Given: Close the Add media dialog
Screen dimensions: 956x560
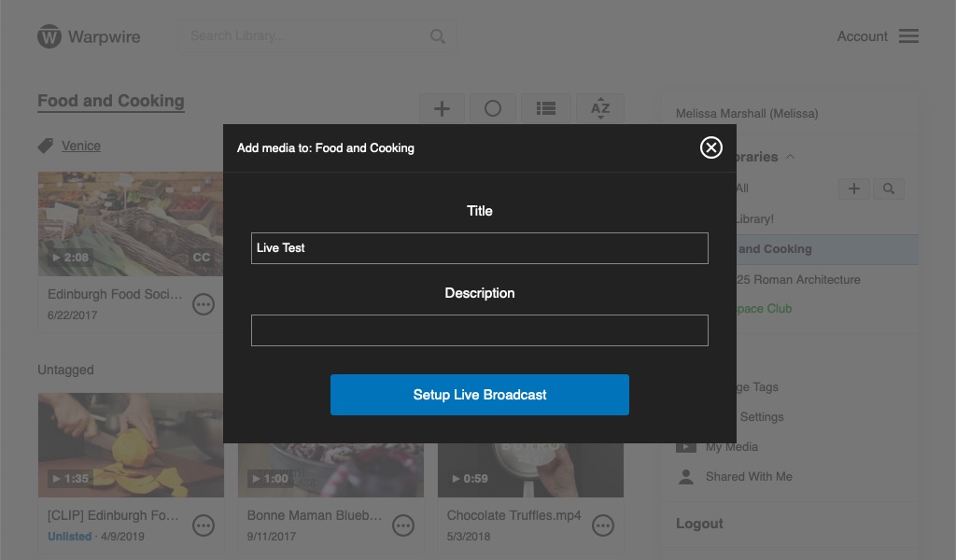Looking at the screenshot, I should (x=710, y=147).
